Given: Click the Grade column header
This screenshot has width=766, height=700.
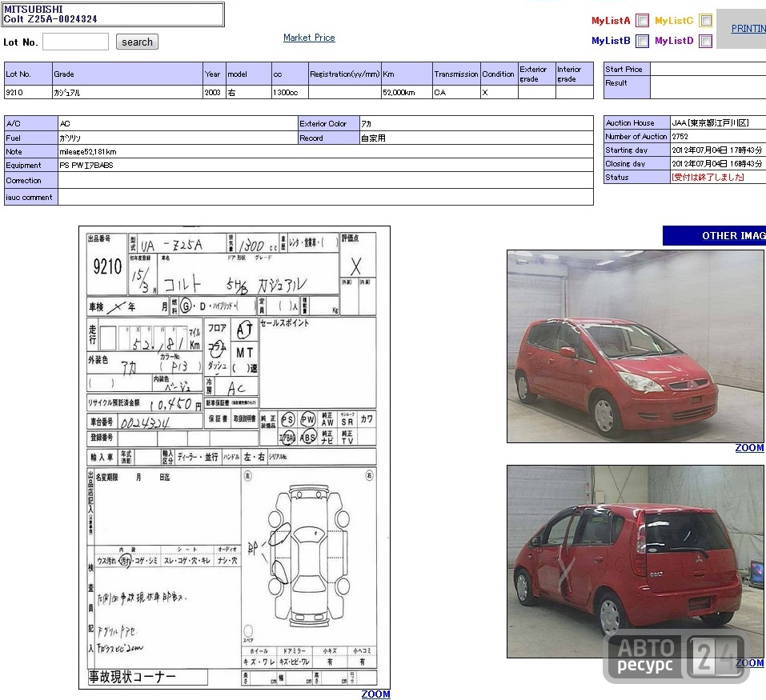Looking at the screenshot, I should click(127, 74).
